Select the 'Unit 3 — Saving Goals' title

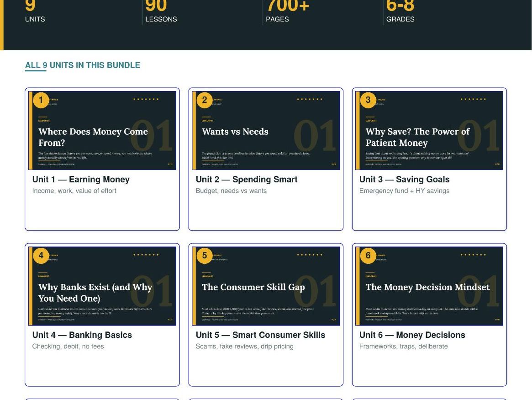click(405, 179)
